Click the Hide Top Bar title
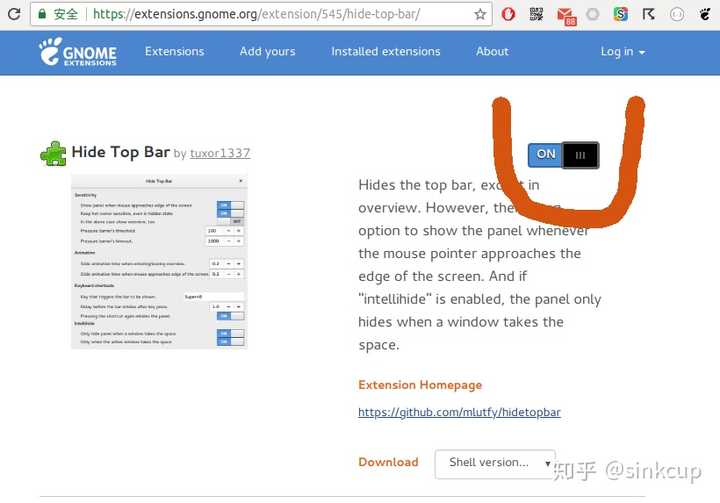Screen dimensions: 720x503 pyautogui.click(x=121, y=152)
